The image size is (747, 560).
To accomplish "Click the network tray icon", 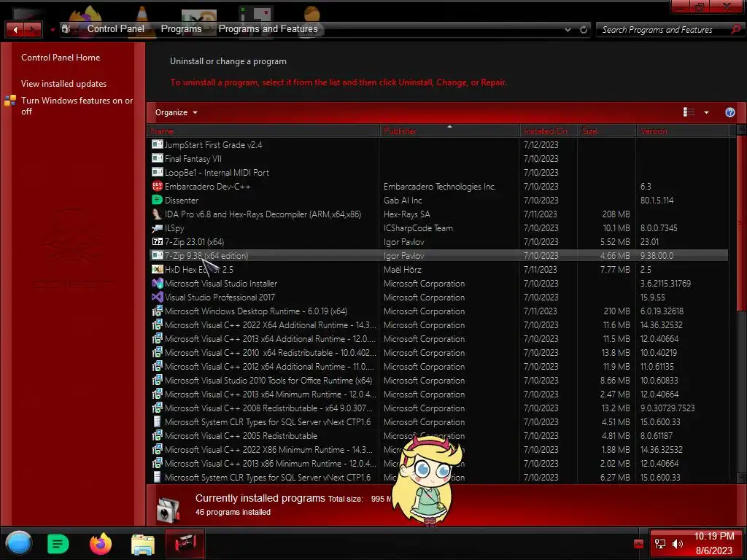I will [659, 544].
